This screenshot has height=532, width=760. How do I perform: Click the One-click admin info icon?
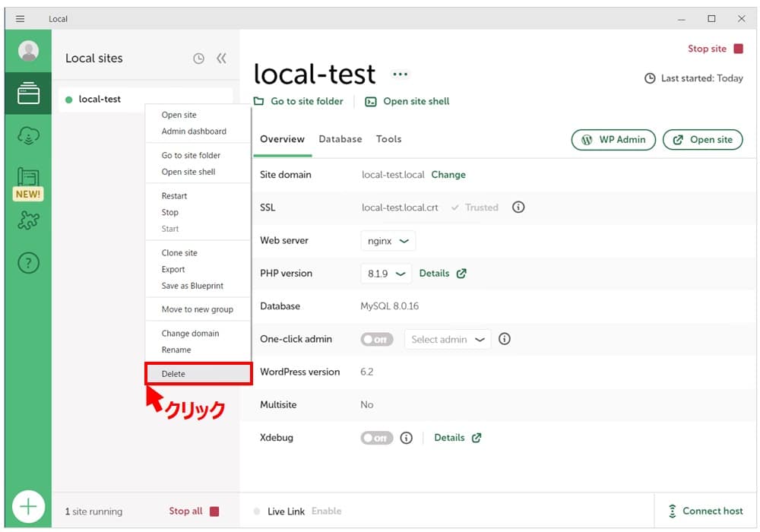point(505,339)
